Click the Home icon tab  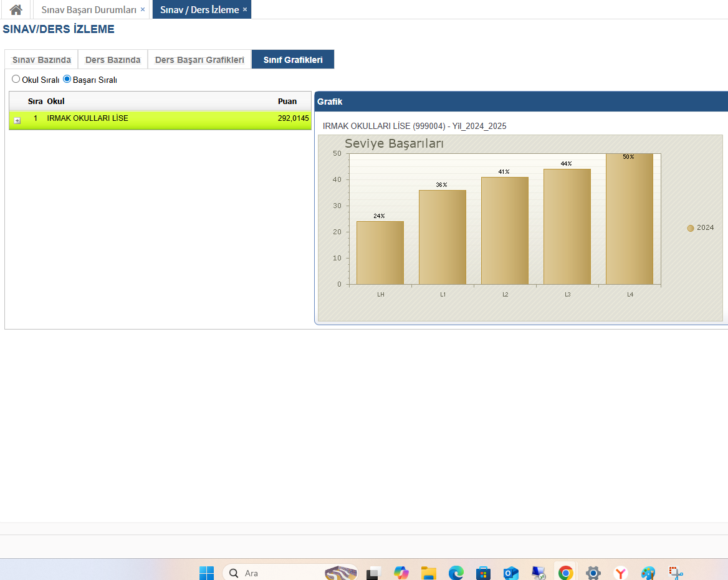click(x=16, y=10)
